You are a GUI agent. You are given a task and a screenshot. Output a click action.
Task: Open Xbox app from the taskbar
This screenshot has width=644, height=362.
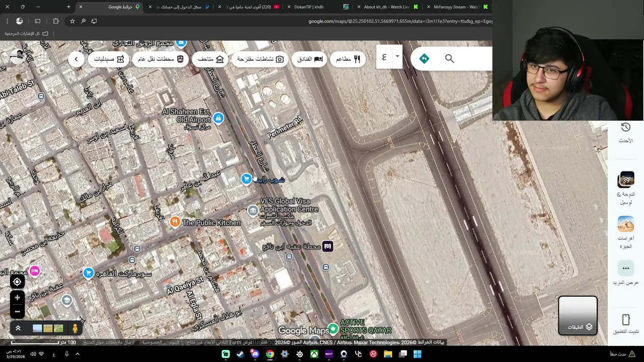pyautogui.click(x=314, y=354)
